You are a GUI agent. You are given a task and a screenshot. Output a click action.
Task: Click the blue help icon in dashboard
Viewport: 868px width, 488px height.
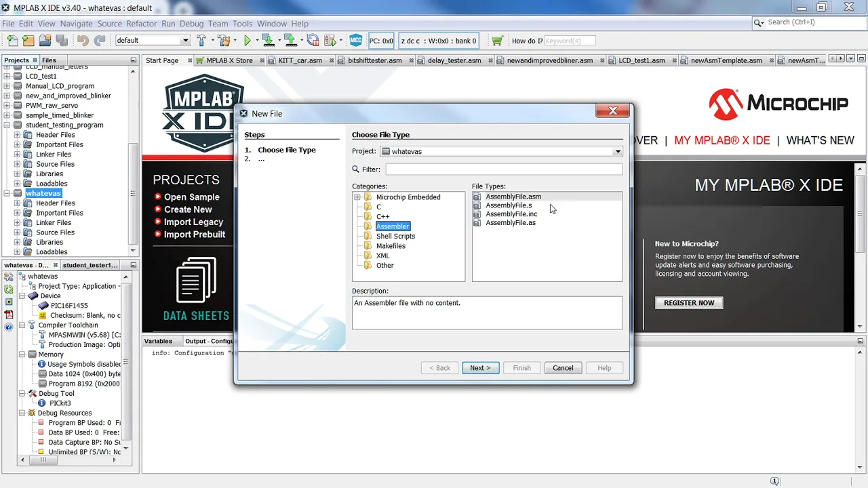coord(9,327)
